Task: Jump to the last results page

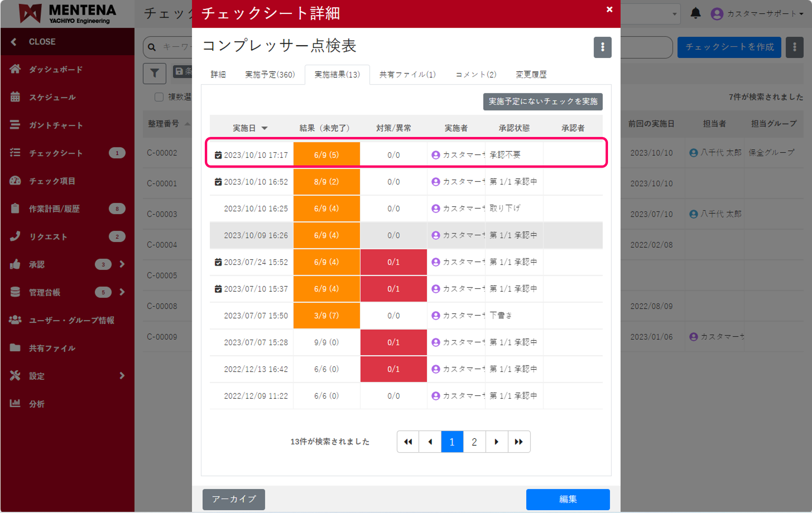Action: pyautogui.click(x=519, y=442)
